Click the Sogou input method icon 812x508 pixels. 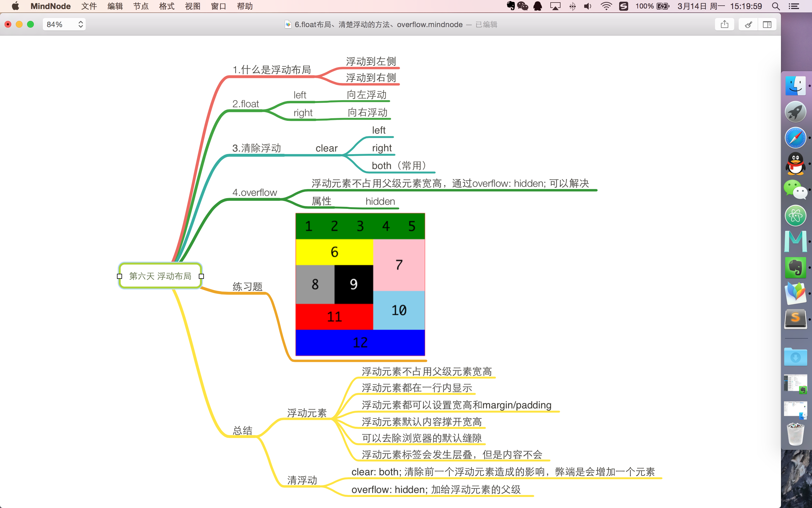pos(623,6)
